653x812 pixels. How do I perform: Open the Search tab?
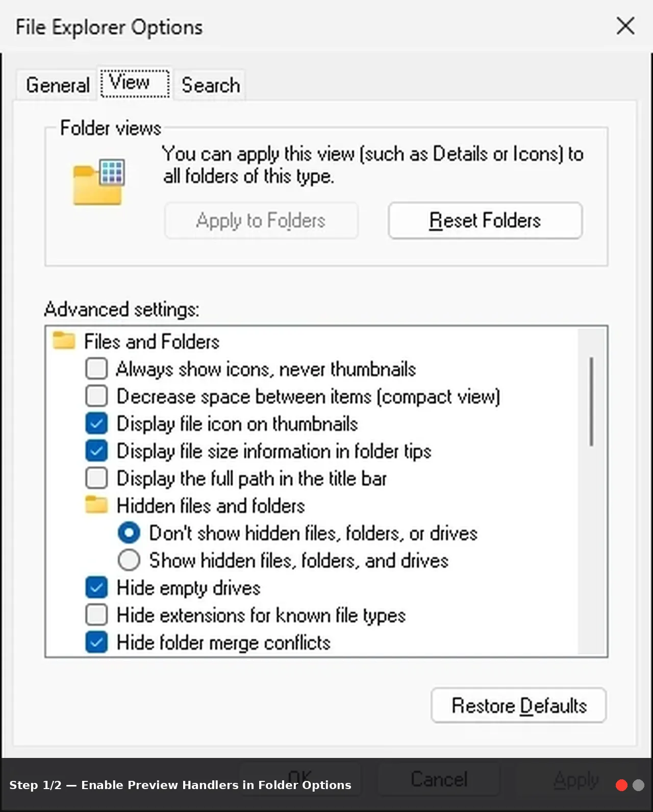(x=210, y=85)
